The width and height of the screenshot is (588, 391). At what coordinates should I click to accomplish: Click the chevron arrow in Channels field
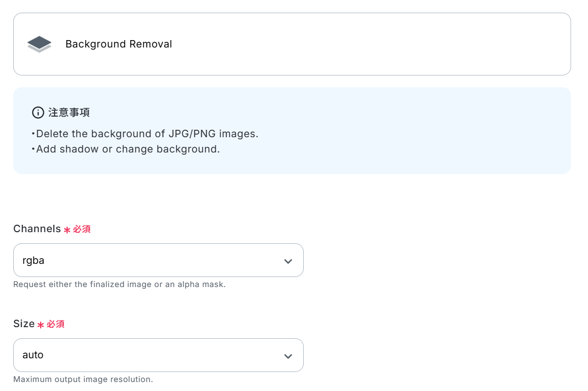point(288,261)
